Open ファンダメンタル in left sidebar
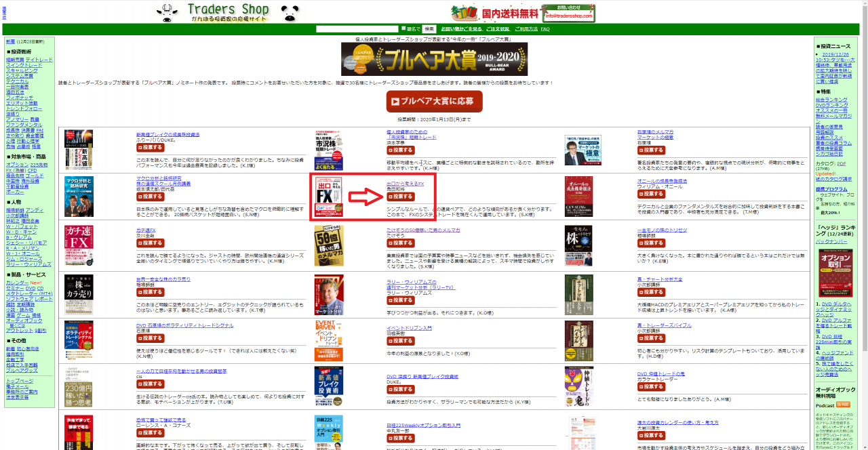 24,125
